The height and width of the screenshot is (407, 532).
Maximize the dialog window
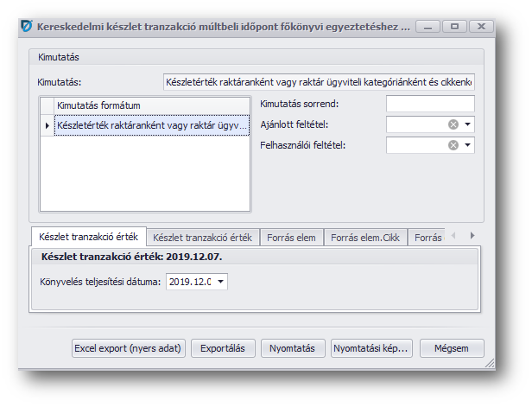coord(455,27)
